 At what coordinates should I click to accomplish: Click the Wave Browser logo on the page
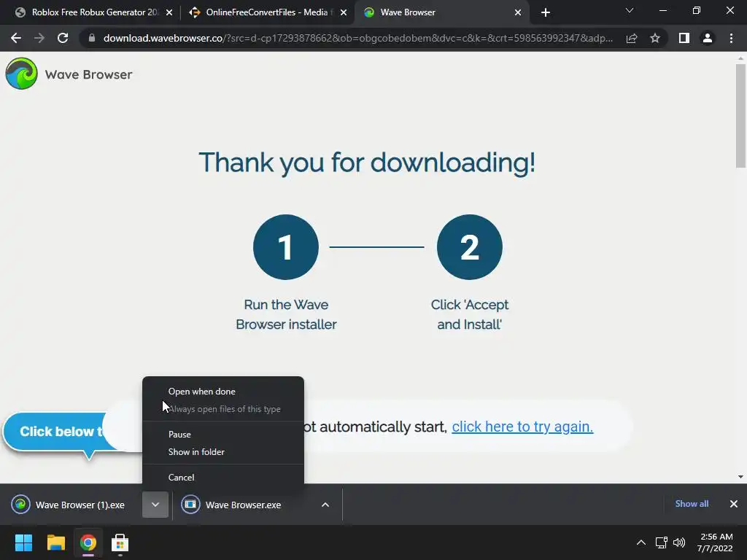21,74
